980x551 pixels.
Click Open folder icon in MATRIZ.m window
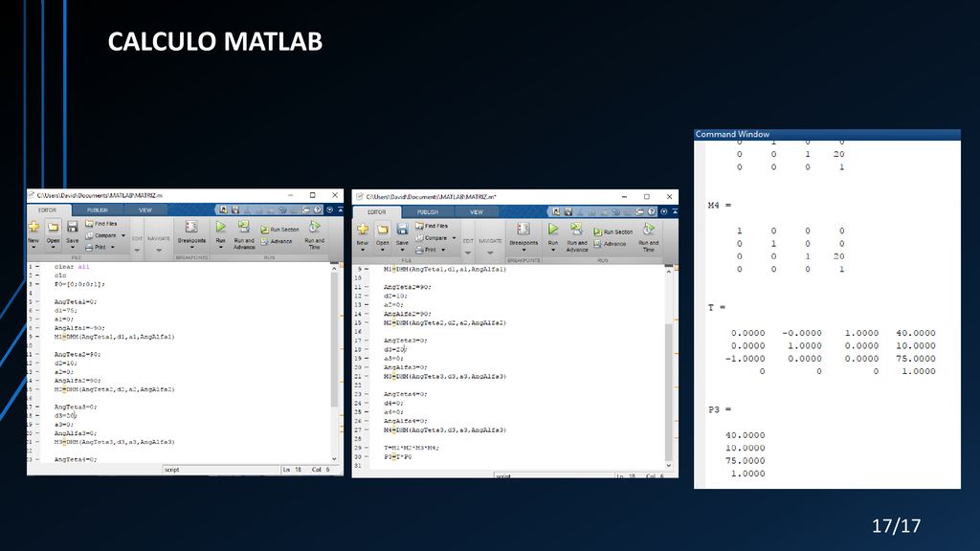click(54, 228)
